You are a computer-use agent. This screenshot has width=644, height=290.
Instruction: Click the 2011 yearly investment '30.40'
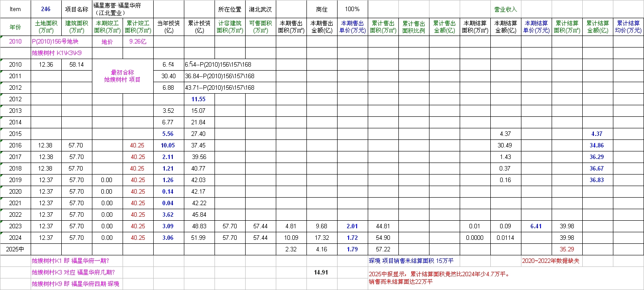point(169,76)
